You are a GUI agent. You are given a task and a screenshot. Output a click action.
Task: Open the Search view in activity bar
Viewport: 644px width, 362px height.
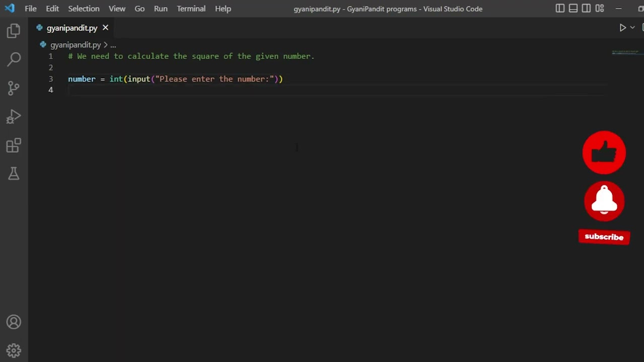click(x=14, y=59)
